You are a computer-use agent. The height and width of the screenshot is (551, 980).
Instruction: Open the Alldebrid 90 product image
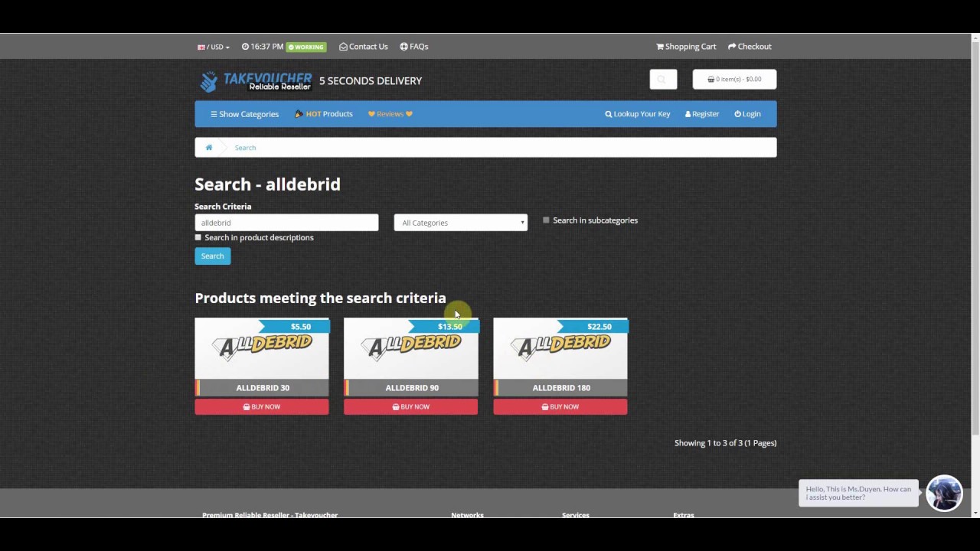tap(411, 349)
